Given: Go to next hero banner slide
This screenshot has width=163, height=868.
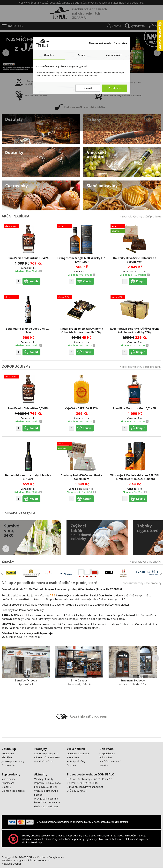Looking at the screenshot, I should tap(157, 53).
